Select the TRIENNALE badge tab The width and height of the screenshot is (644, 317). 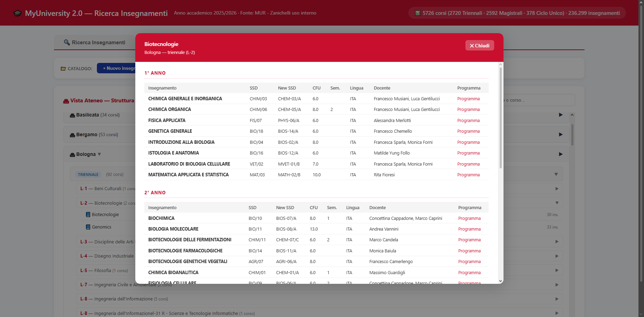pos(88,175)
